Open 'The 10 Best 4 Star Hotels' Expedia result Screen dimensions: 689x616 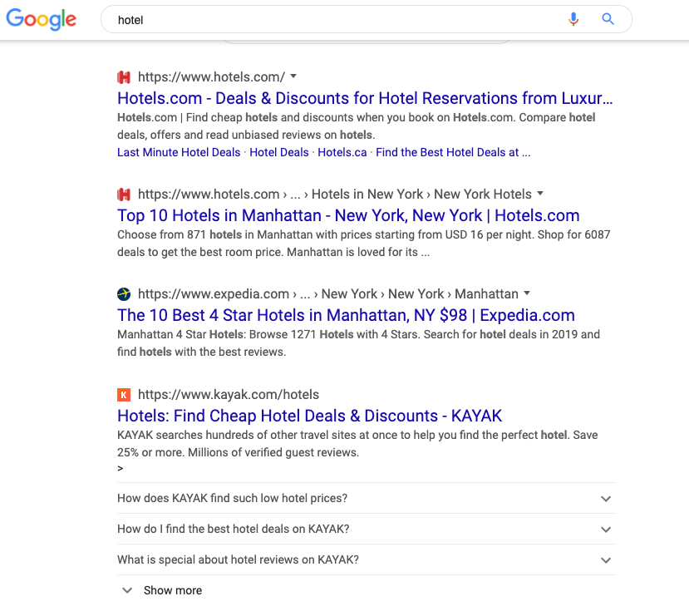coord(346,315)
